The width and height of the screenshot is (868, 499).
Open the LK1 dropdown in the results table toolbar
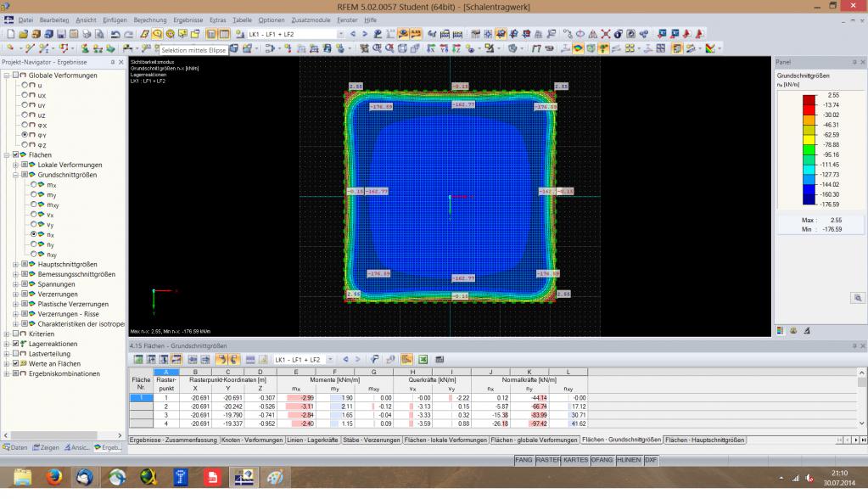click(x=330, y=360)
